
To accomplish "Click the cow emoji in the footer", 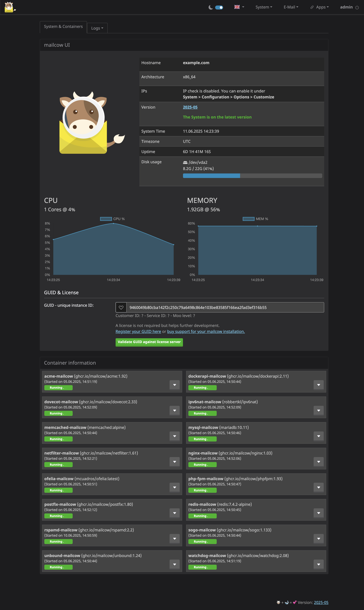I will point(278,603).
